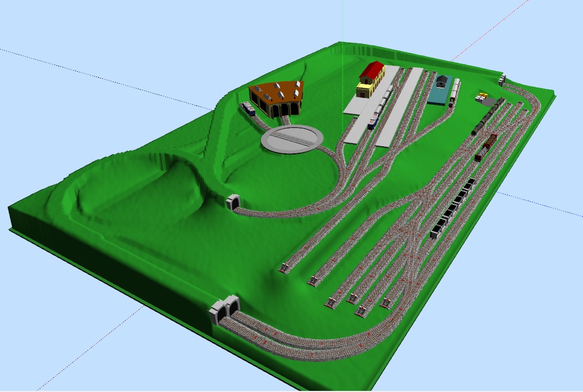Click the double tunnel portal at front

pos(225,310)
